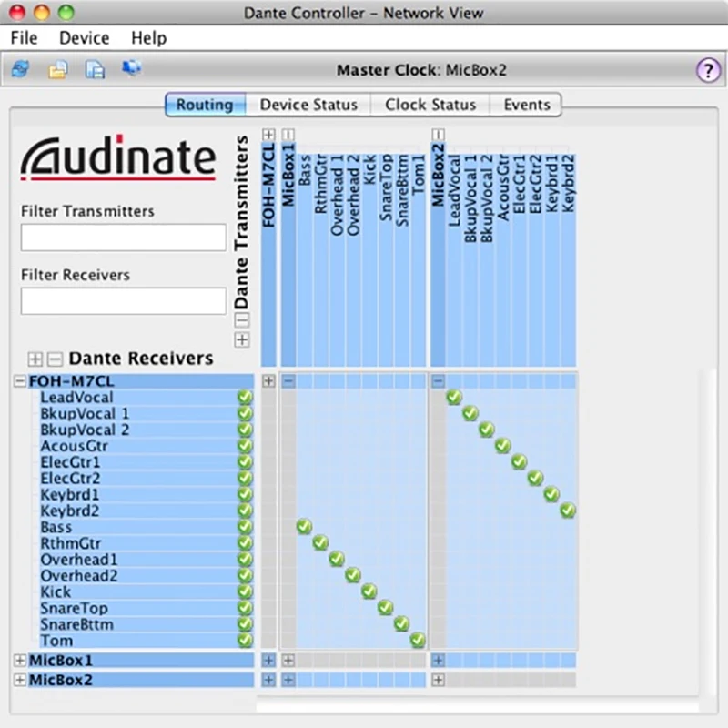Open the File menu

point(24,38)
